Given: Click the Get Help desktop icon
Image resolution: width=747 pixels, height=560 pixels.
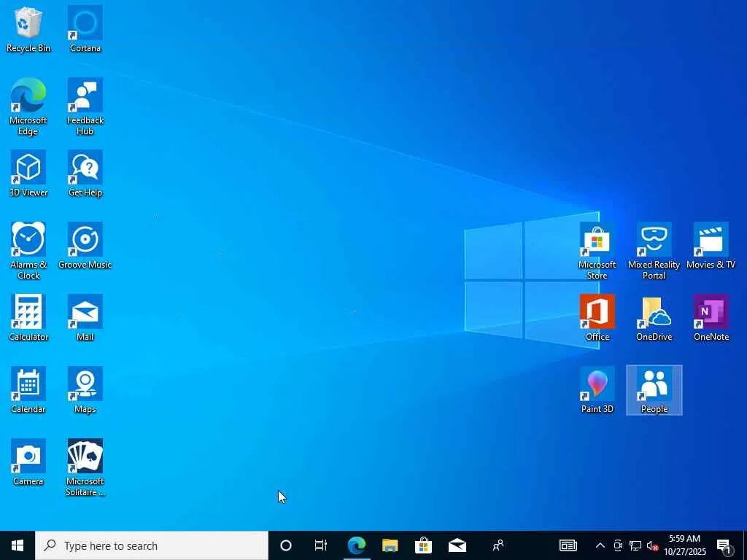Looking at the screenshot, I should (85, 174).
